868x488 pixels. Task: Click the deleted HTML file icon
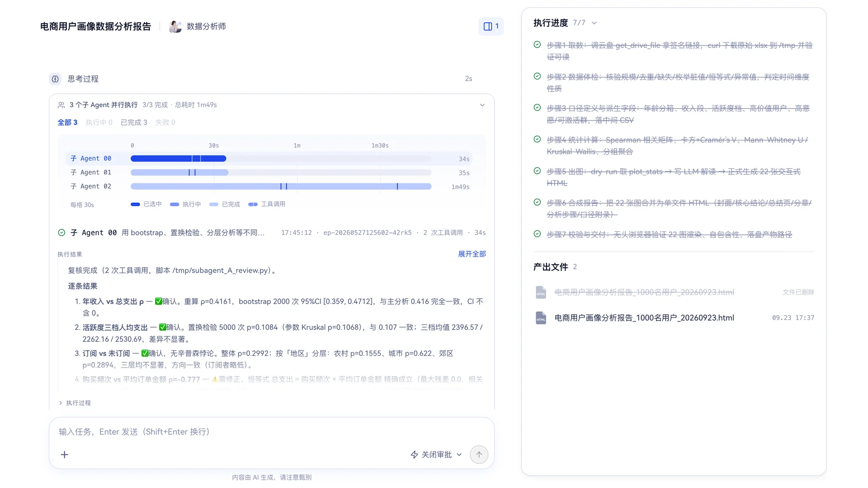[541, 292]
